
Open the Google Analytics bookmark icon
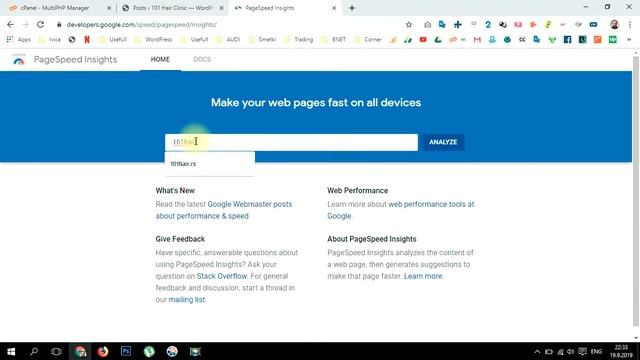393,40
